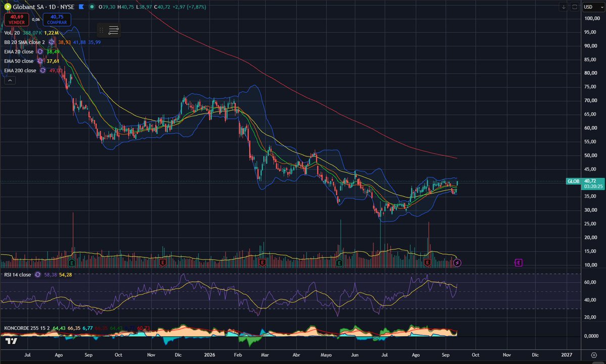Image resolution: width=606 pixels, height=364 pixels.
Task: Click the 03:20:25 countdown timer label
Action: [593, 186]
